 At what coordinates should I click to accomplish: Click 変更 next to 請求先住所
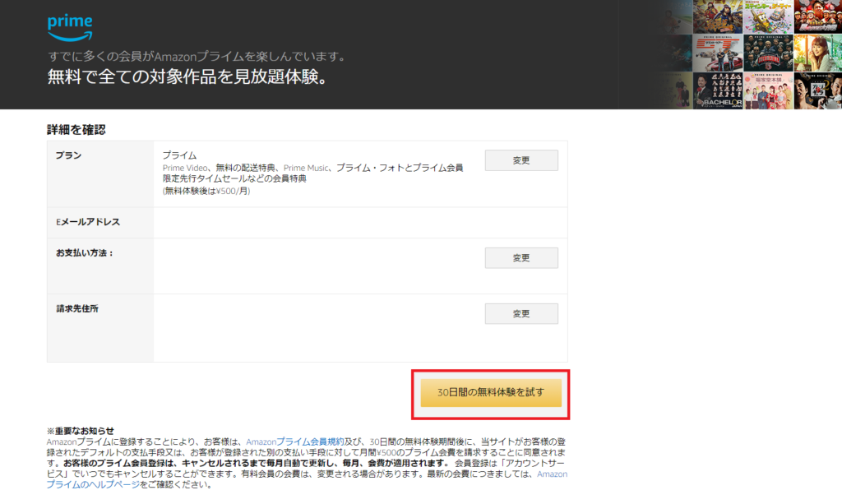click(521, 313)
